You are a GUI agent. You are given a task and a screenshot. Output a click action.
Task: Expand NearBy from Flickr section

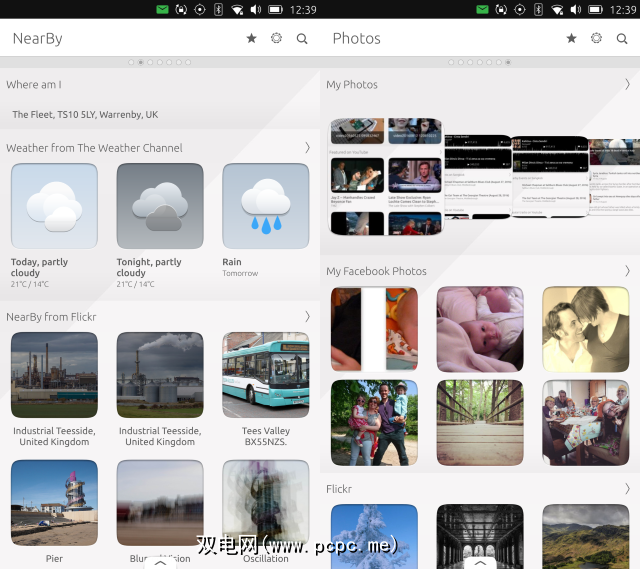click(307, 317)
